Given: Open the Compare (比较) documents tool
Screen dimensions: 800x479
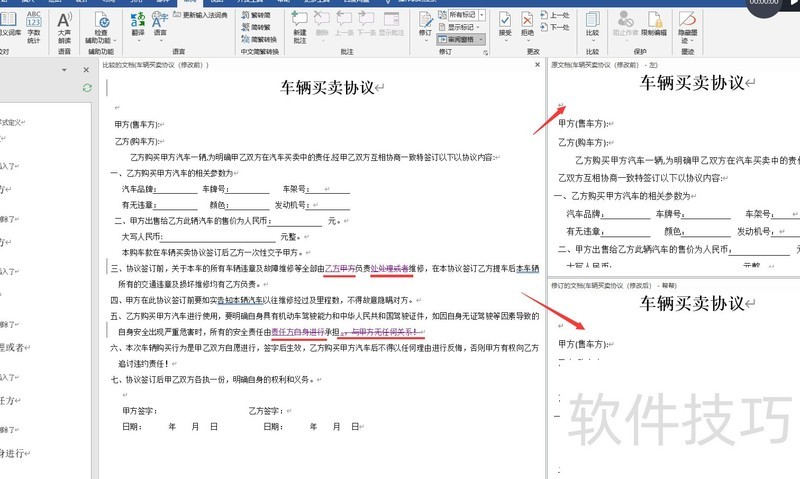Looking at the screenshot, I should pyautogui.click(x=592, y=24).
